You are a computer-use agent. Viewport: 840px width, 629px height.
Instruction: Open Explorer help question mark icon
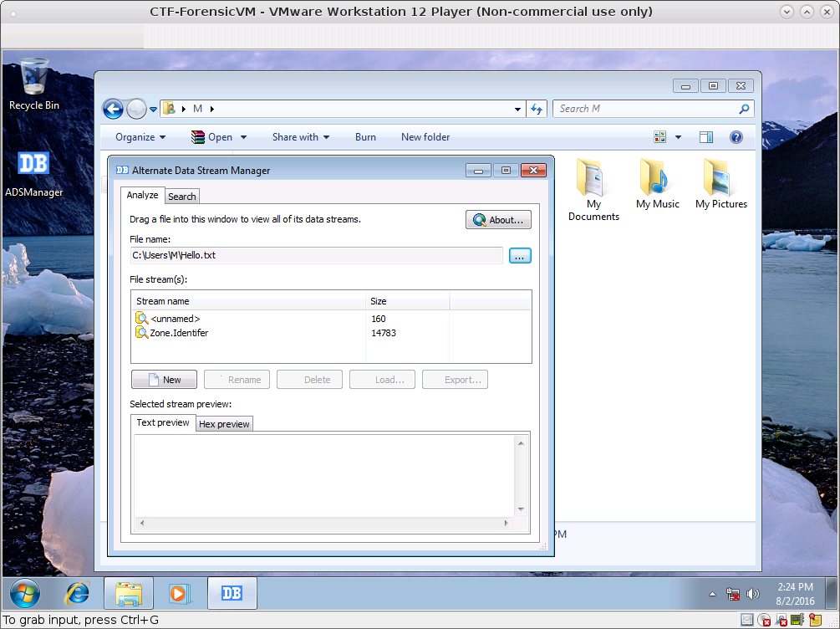[x=736, y=137]
